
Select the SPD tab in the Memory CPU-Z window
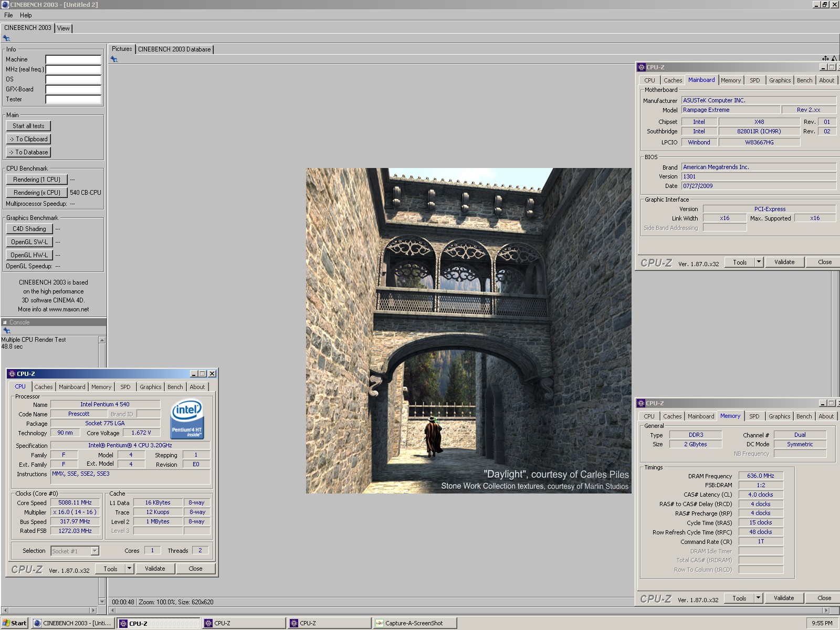click(x=754, y=416)
